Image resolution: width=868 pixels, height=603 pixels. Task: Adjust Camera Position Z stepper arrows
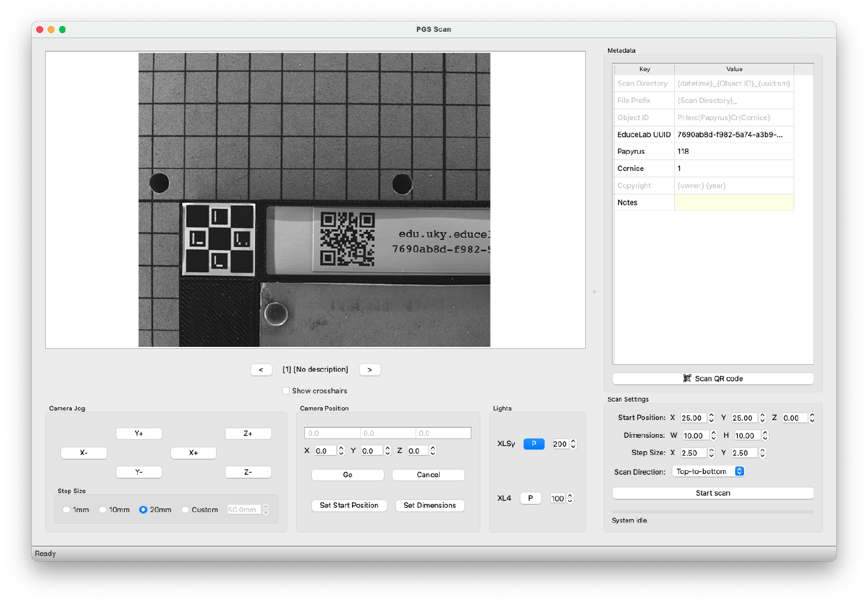click(433, 451)
